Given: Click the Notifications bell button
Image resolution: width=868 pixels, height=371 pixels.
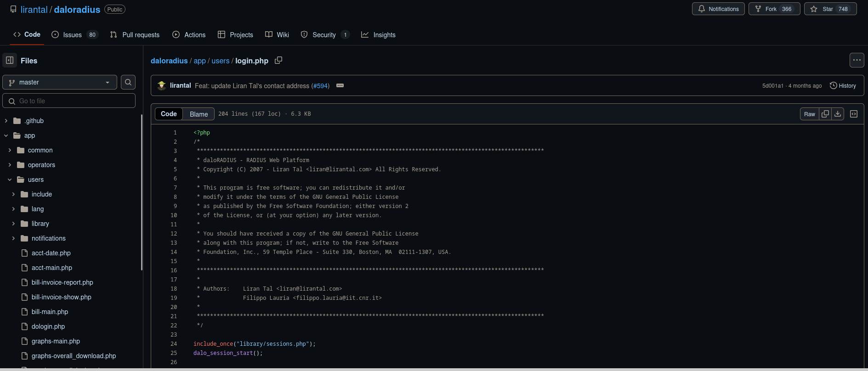Looking at the screenshot, I should pyautogui.click(x=718, y=9).
